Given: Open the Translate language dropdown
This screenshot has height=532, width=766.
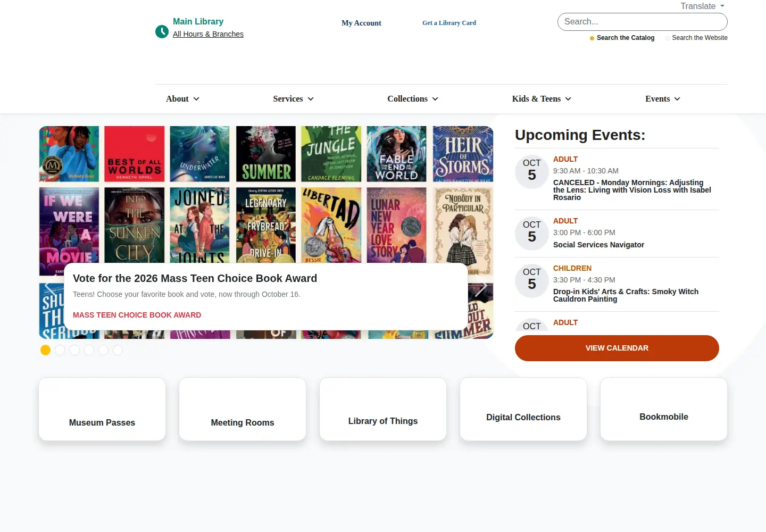Looking at the screenshot, I should (x=702, y=6).
